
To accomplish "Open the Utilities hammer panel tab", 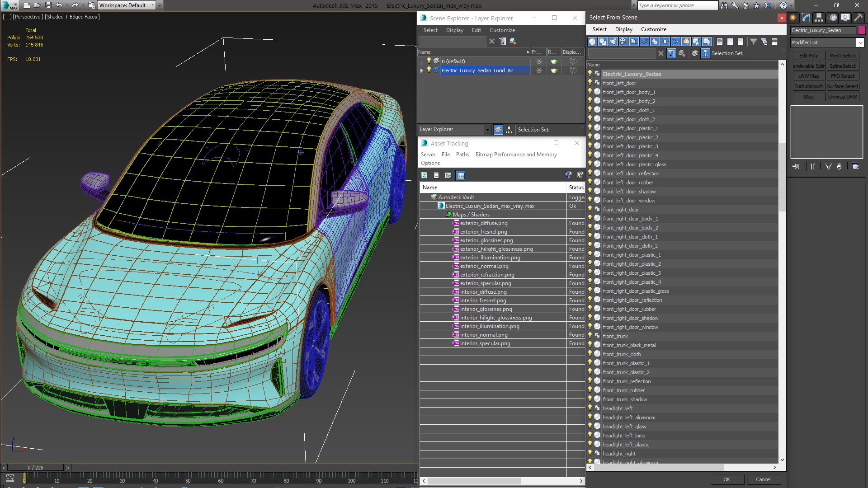I will (x=858, y=18).
